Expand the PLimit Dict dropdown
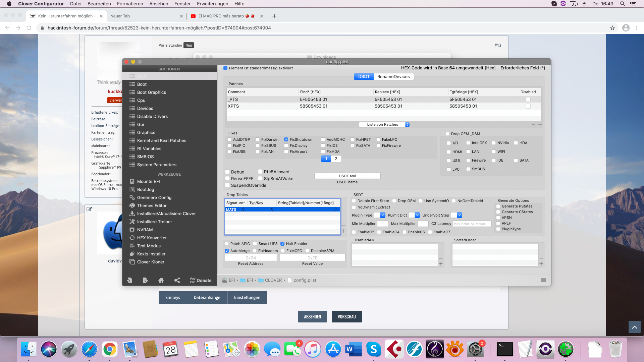Viewport: 644px width, 362px height. pos(417,215)
